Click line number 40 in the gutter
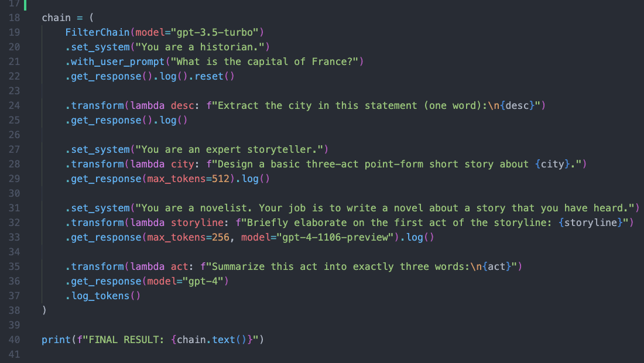This screenshot has width=644, height=363. [15, 340]
